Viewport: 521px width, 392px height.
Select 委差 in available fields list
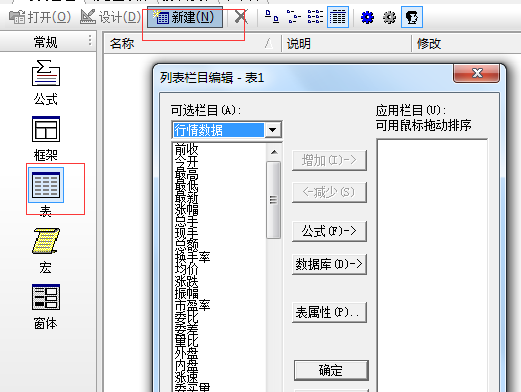point(187,330)
